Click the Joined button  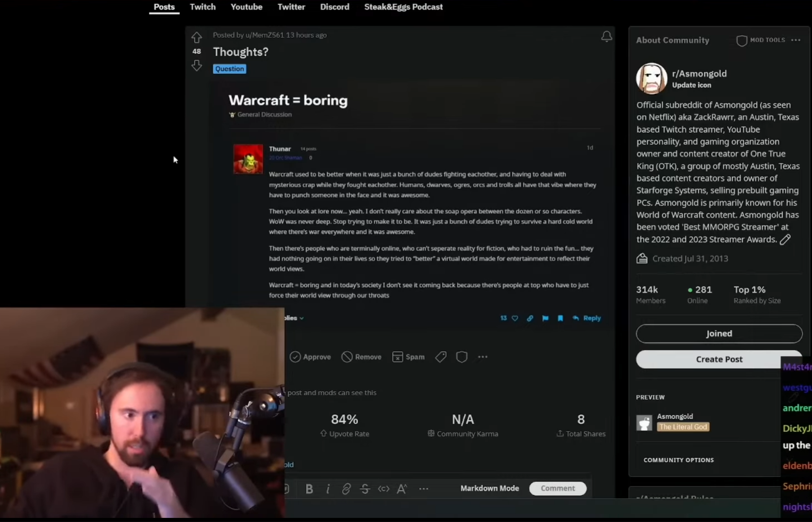point(719,334)
